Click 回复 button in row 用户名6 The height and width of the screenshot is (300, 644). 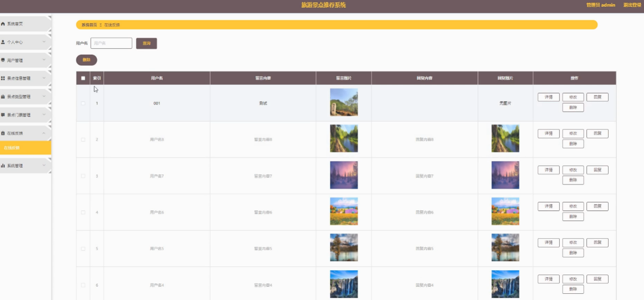(x=597, y=207)
